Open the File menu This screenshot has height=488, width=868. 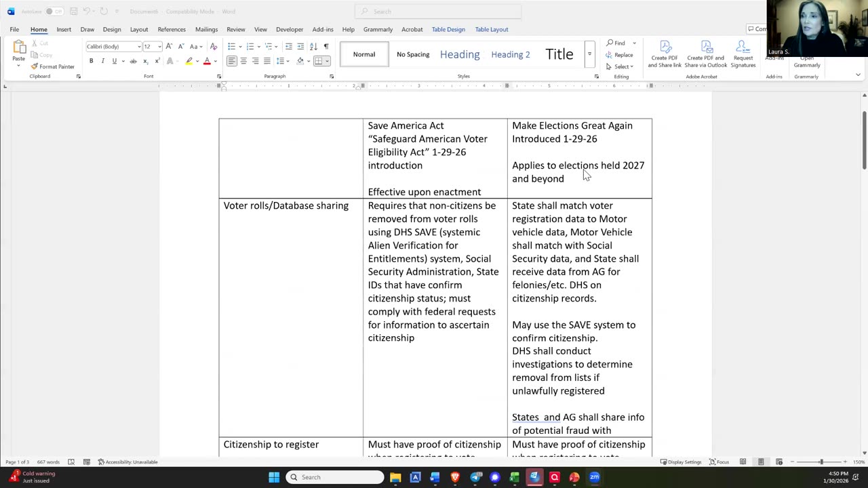pos(14,29)
